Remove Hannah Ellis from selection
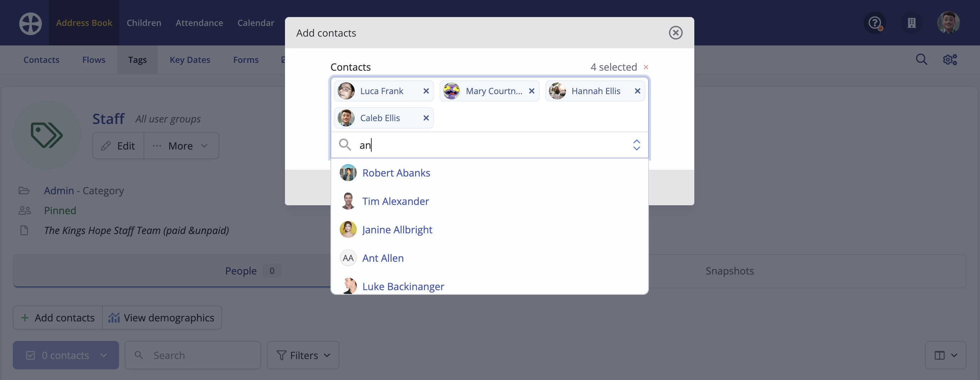 637,91
